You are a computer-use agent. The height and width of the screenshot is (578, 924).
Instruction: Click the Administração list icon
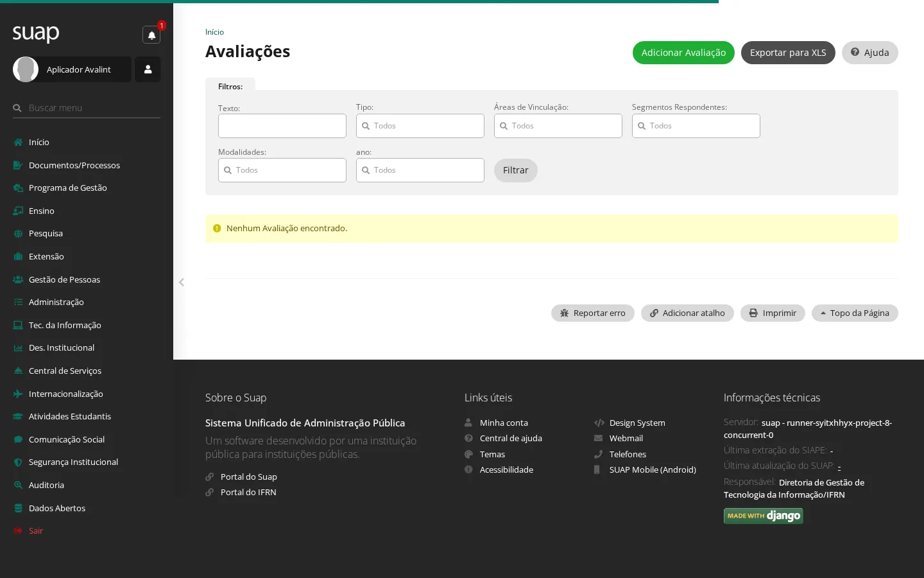coord(18,302)
